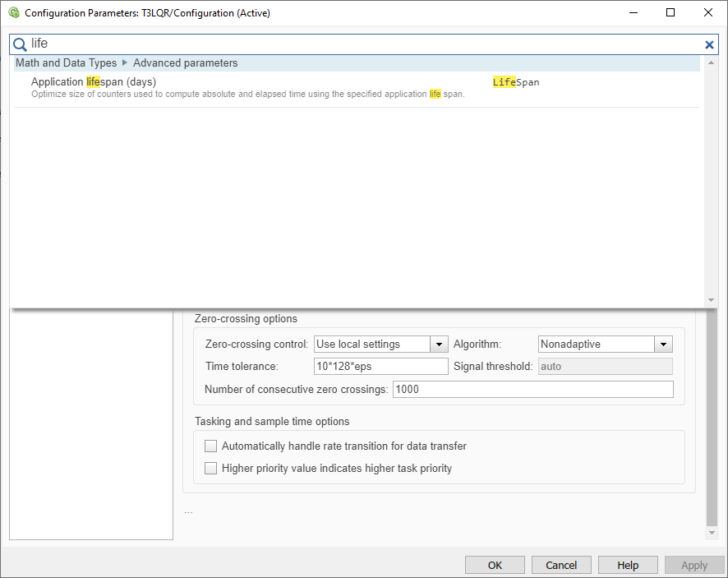Click the Zero-crossing options heading
728x578 pixels.
(246, 319)
